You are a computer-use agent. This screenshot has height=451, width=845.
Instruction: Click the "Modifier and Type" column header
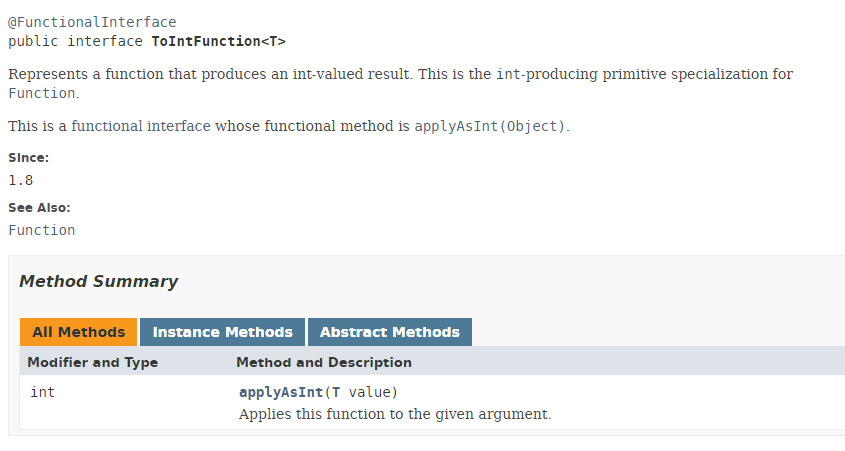[92, 362]
